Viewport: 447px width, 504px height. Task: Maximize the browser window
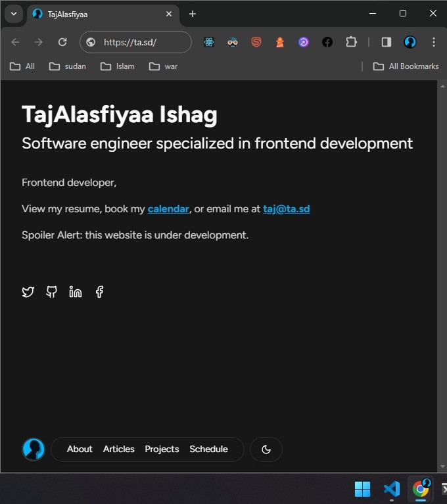pos(402,14)
